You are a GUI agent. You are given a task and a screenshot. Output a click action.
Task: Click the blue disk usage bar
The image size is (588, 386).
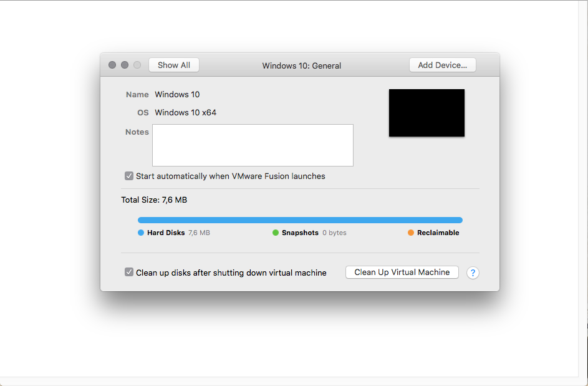pyautogui.click(x=300, y=220)
